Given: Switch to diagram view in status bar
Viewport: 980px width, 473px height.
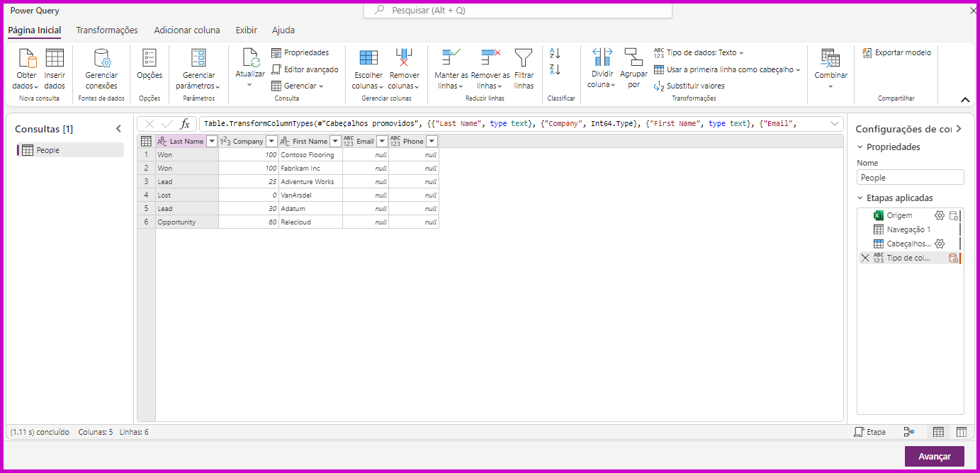Looking at the screenshot, I should pos(909,432).
